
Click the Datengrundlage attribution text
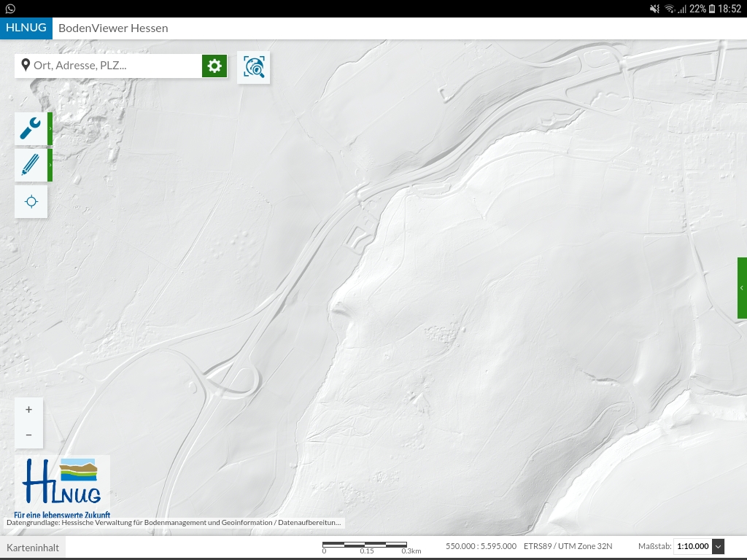click(x=174, y=522)
